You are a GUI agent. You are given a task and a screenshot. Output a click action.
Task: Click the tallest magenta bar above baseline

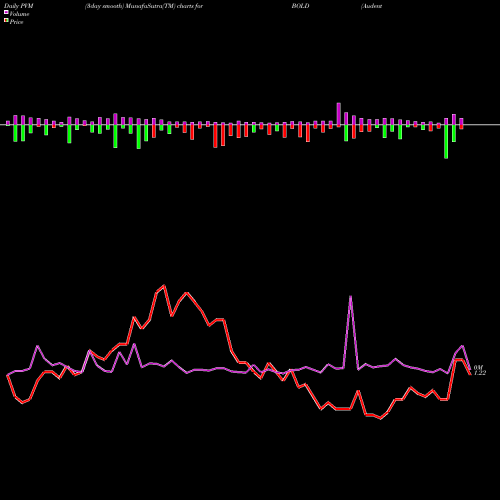pos(339,115)
